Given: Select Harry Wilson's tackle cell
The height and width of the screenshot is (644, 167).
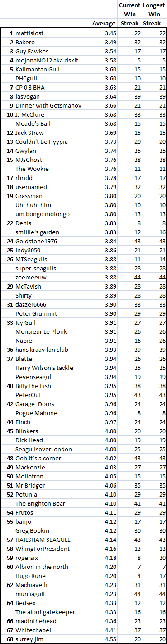Looking at the screenshot, I should tap(52, 368).
